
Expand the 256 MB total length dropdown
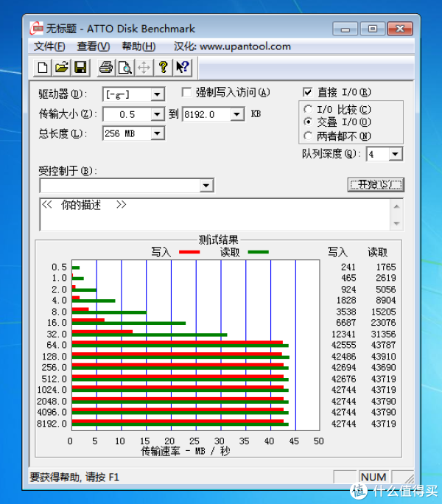click(157, 133)
